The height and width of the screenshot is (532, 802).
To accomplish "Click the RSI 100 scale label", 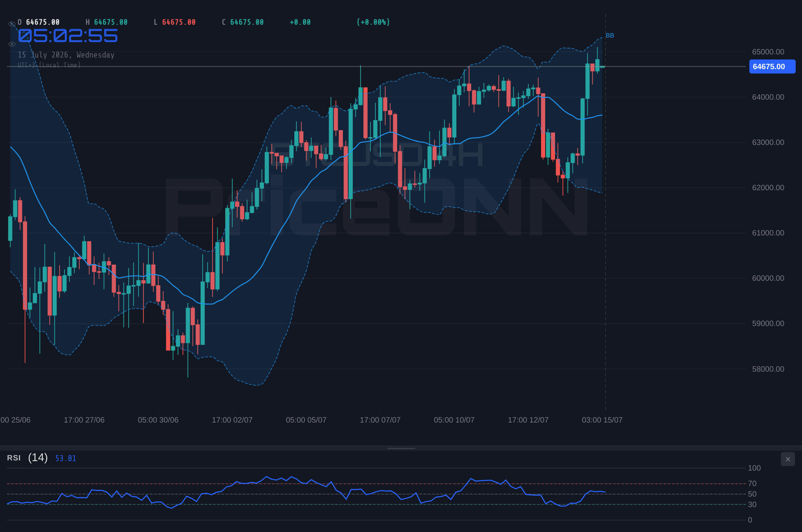I will coord(754,468).
